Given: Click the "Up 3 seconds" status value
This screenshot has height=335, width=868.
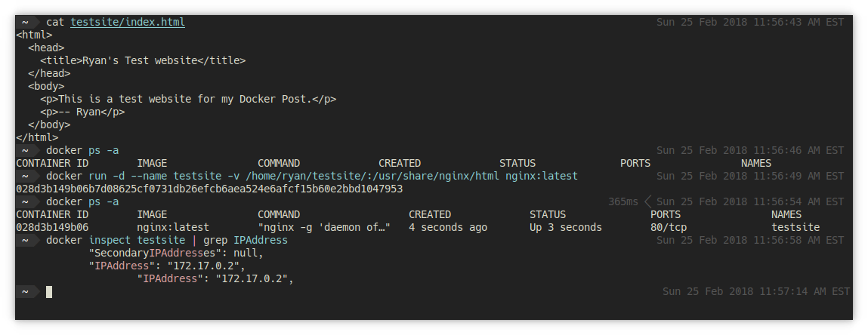Looking at the screenshot, I should click(566, 227).
